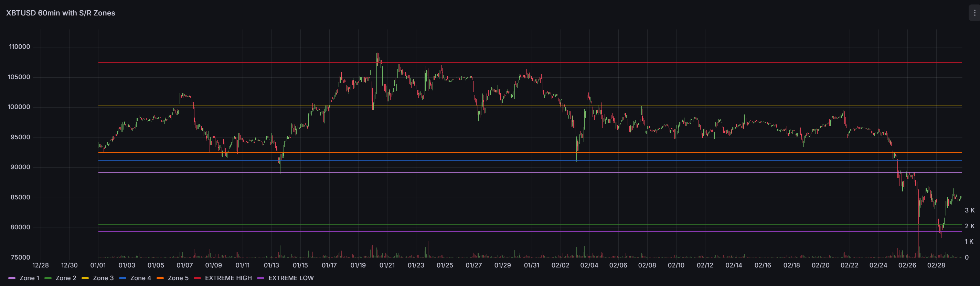The width and height of the screenshot is (980, 286).
Task: Toggle Zone 1 series visibility in legend
Action: (x=29, y=278)
